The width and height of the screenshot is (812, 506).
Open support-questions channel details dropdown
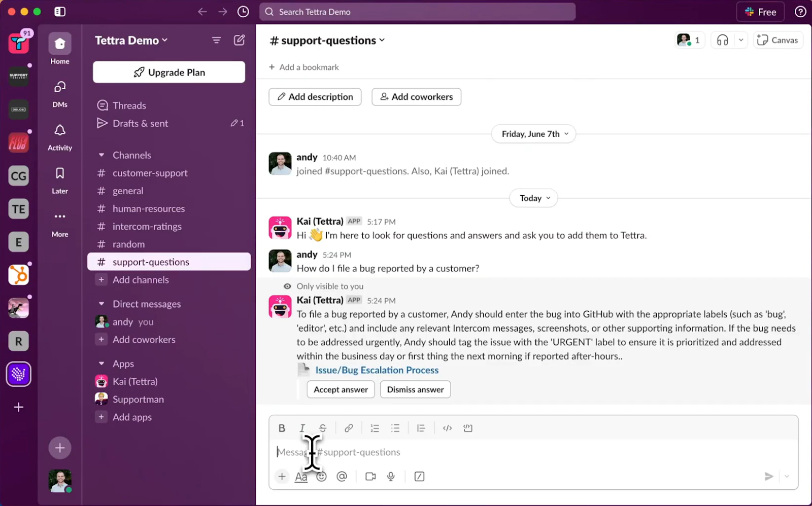coord(327,40)
